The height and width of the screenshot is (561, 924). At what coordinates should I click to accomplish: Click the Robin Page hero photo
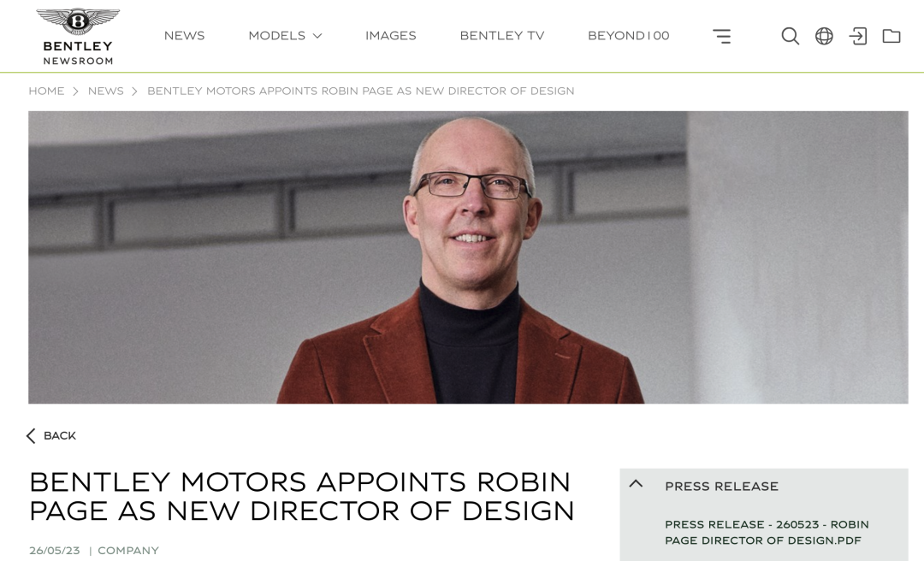tap(468, 257)
